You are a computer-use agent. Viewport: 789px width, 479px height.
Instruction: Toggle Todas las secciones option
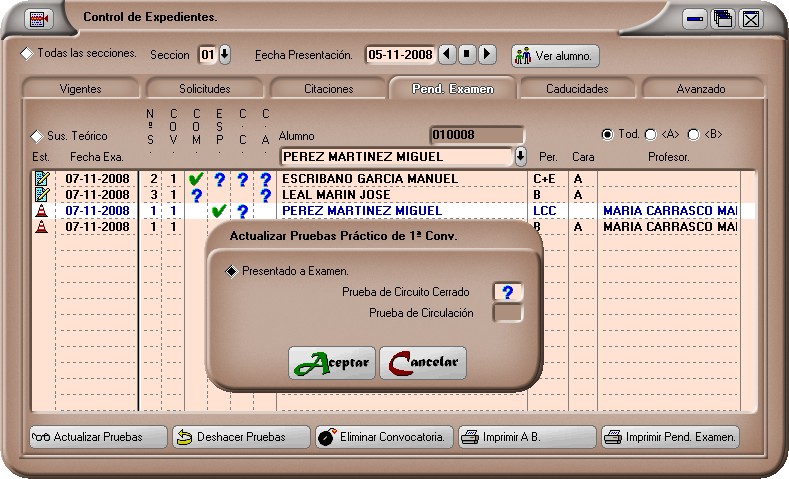point(27,53)
